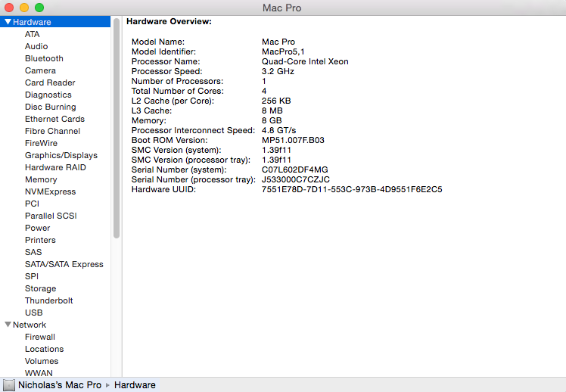Collapse the Hardware section disclosure triangle

(8, 22)
